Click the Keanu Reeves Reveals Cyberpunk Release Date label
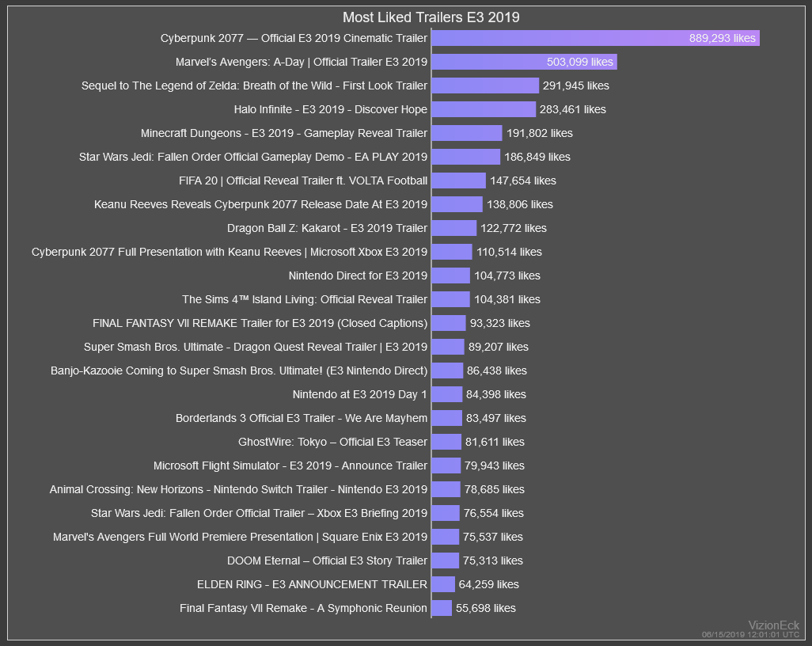This screenshot has width=812, height=646. pyautogui.click(x=260, y=204)
